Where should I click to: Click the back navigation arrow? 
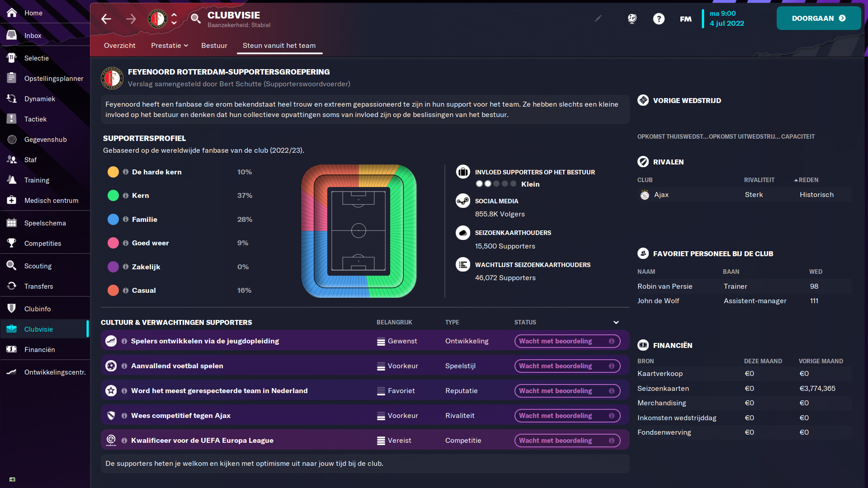point(106,19)
